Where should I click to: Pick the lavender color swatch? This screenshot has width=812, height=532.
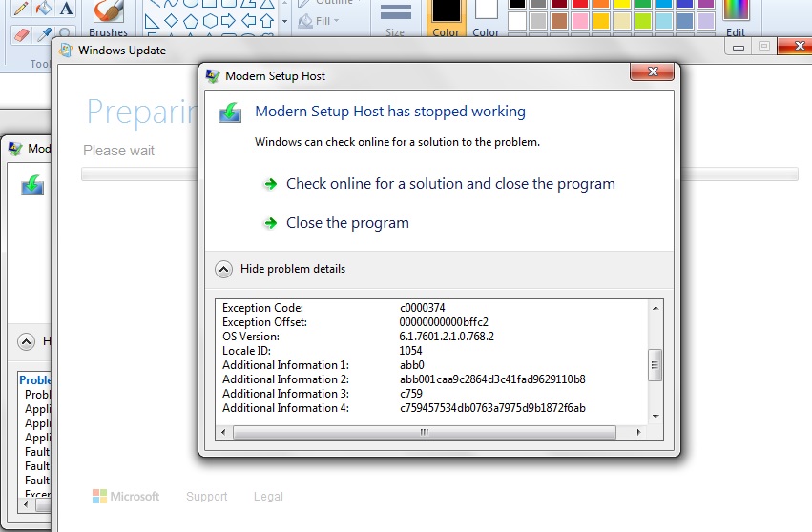706,21
